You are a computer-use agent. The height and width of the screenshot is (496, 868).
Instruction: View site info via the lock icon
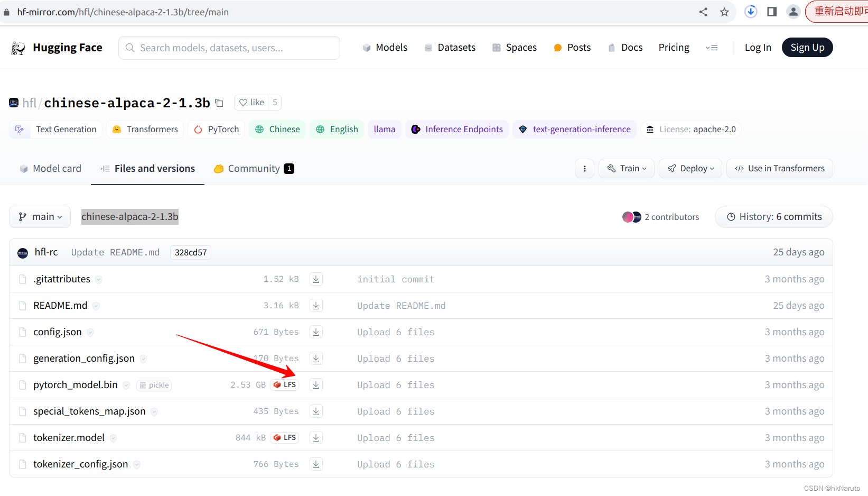coord(7,12)
